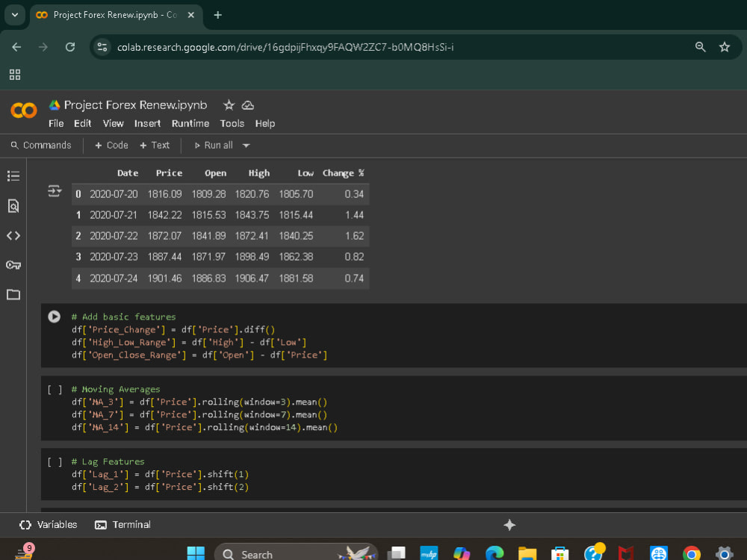Open the Commands palette
This screenshot has width=747, height=560.
[41, 146]
